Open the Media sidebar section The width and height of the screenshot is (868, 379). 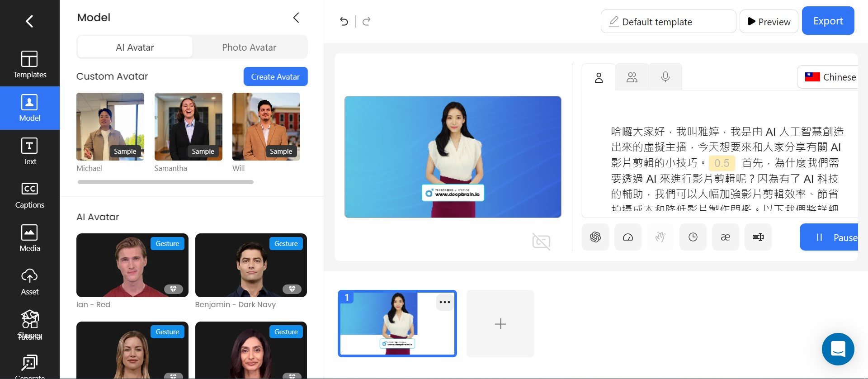click(30, 238)
